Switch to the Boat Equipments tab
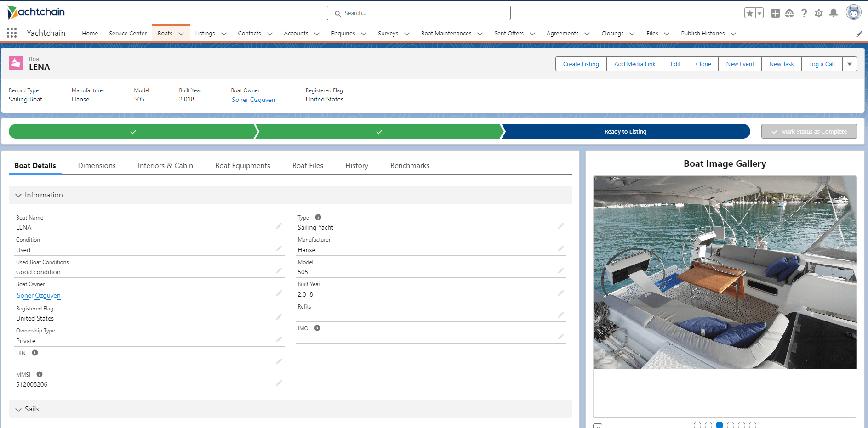 (242, 166)
